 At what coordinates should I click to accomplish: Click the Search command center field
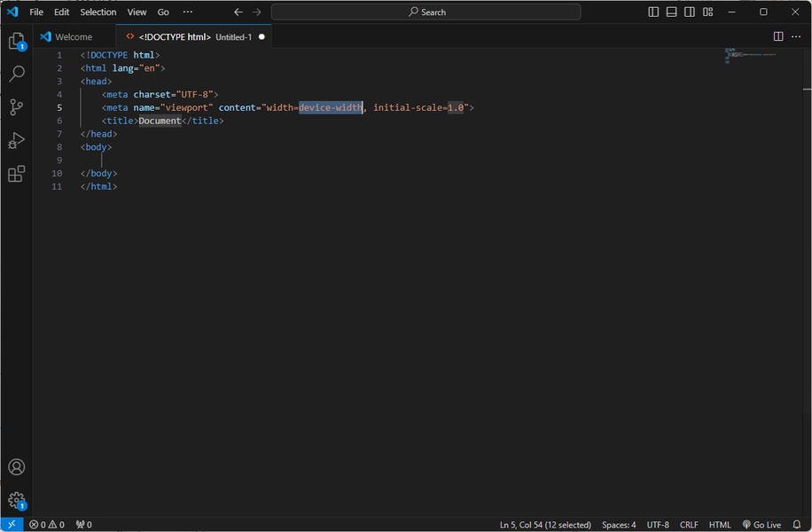[x=426, y=12]
